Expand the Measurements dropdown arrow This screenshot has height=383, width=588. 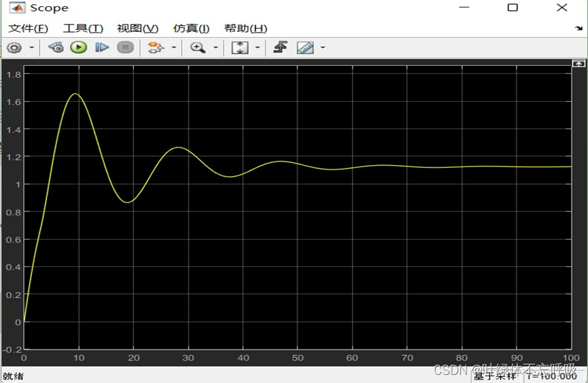click(x=322, y=48)
